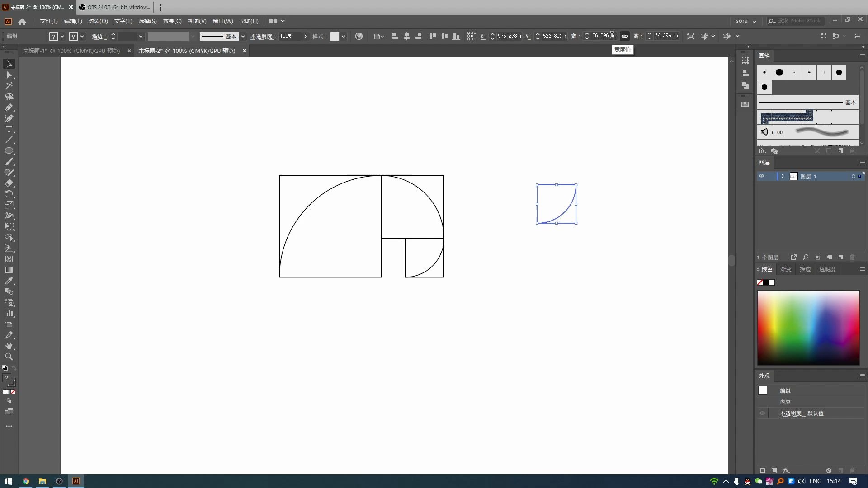
Task: Select the Artboard tool
Action: [x=9, y=324]
